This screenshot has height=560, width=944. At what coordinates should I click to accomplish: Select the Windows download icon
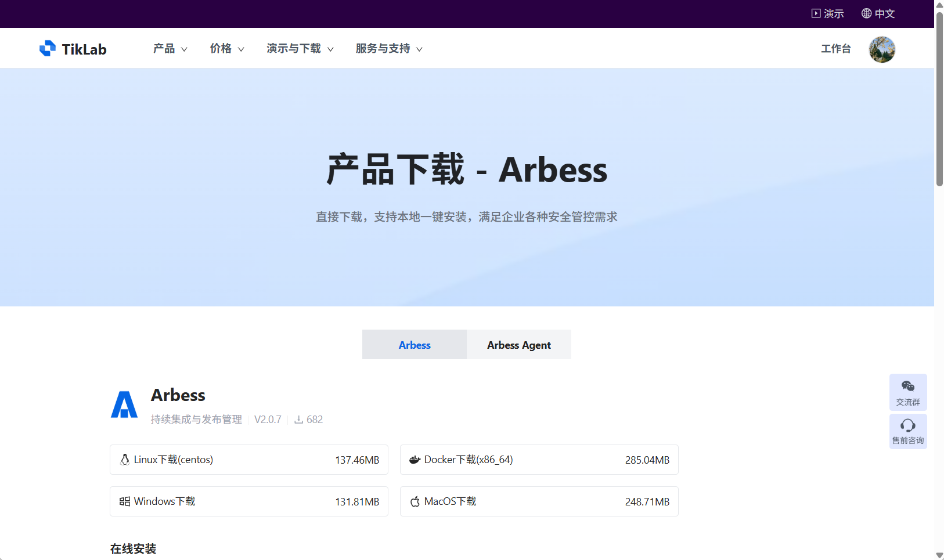tap(124, 501)
